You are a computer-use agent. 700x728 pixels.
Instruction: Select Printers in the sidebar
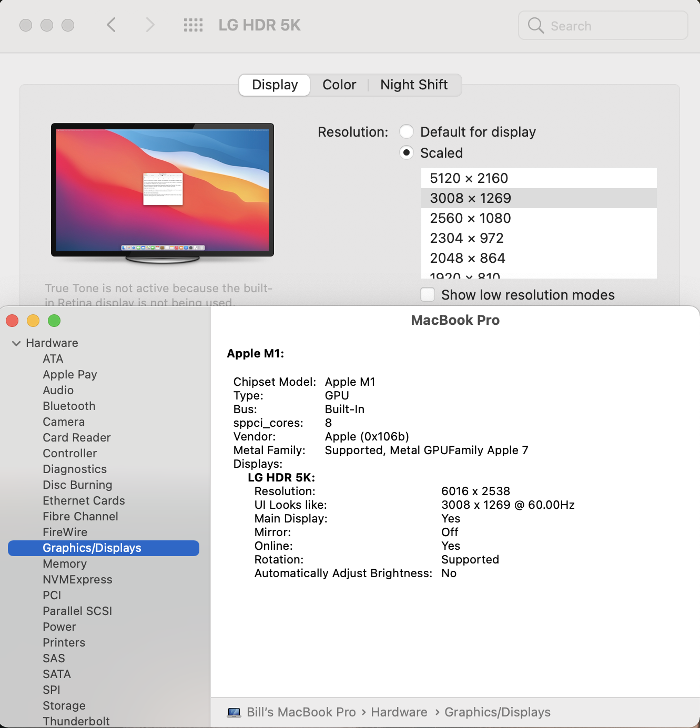(64, 642)
